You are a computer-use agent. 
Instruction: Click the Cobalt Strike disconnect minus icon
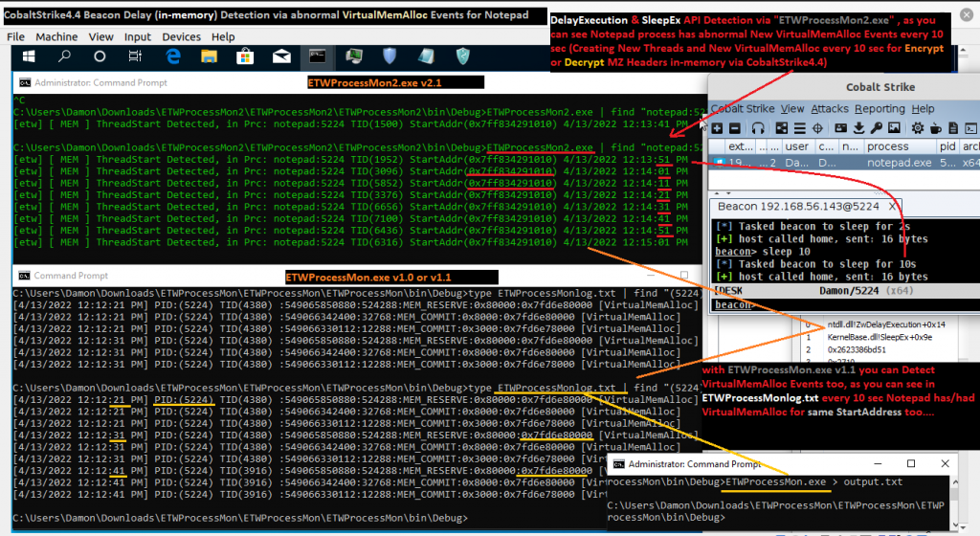[x=735, y=128]
